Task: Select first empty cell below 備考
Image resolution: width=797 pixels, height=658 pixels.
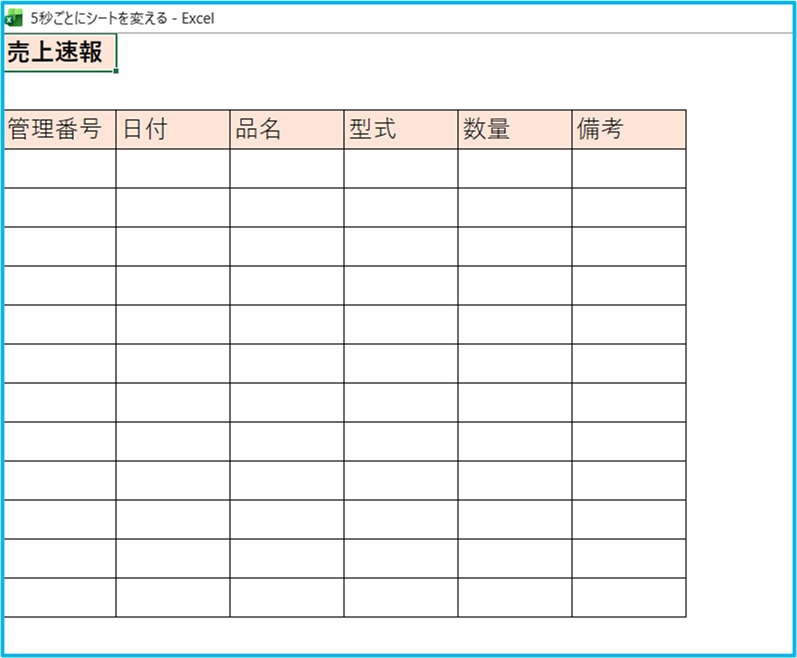Action: [x=628, y=168]
